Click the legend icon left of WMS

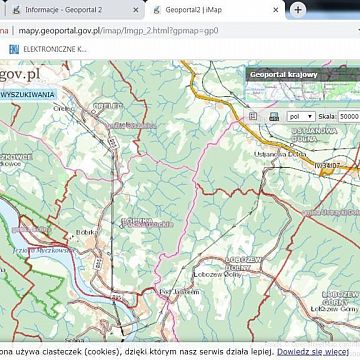[x=253, y=116]
